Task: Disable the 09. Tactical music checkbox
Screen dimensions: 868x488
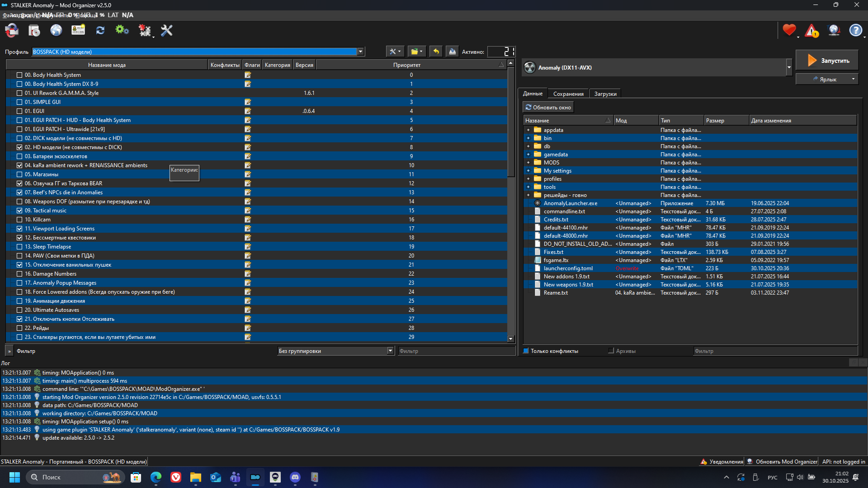Action: click(x=19, y=211)
